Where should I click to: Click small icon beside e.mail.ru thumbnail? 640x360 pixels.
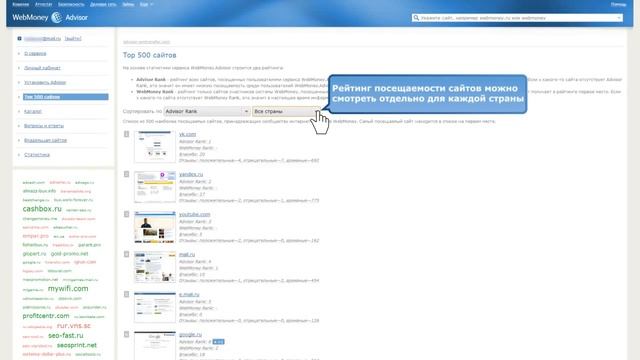click(x=127, y=294)
